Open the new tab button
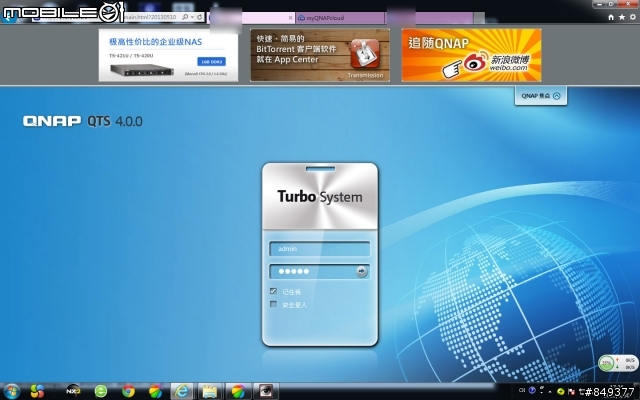This screenshot has width=640, height=400. pyautogui.click(x=479, y=18)
